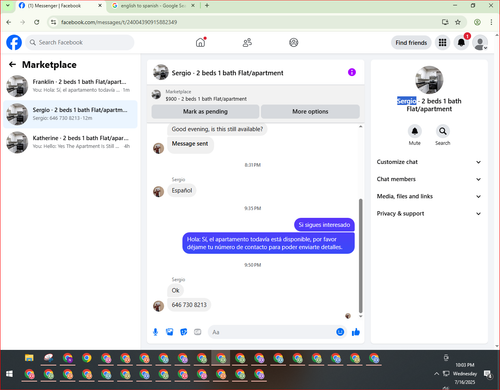This screenshot has height=390, width=500.
Task: Send a thumbs-up like
Action: (356, 332)
